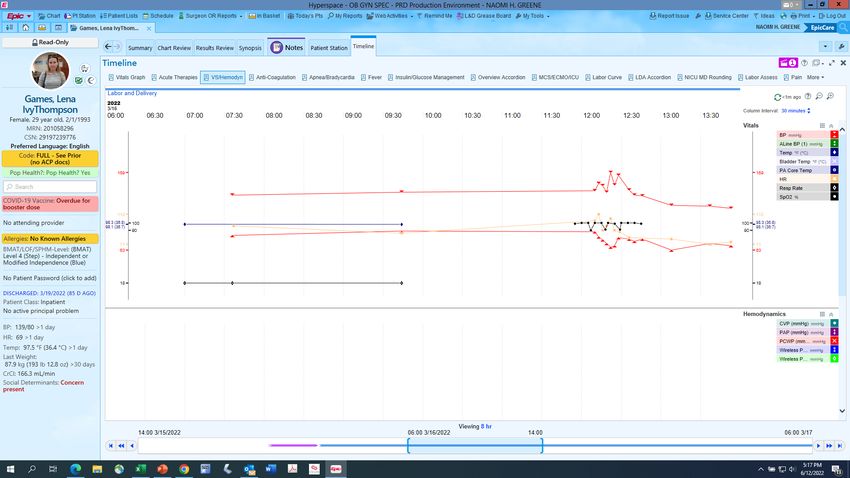Go to the home workspace icon

point(25,28)
